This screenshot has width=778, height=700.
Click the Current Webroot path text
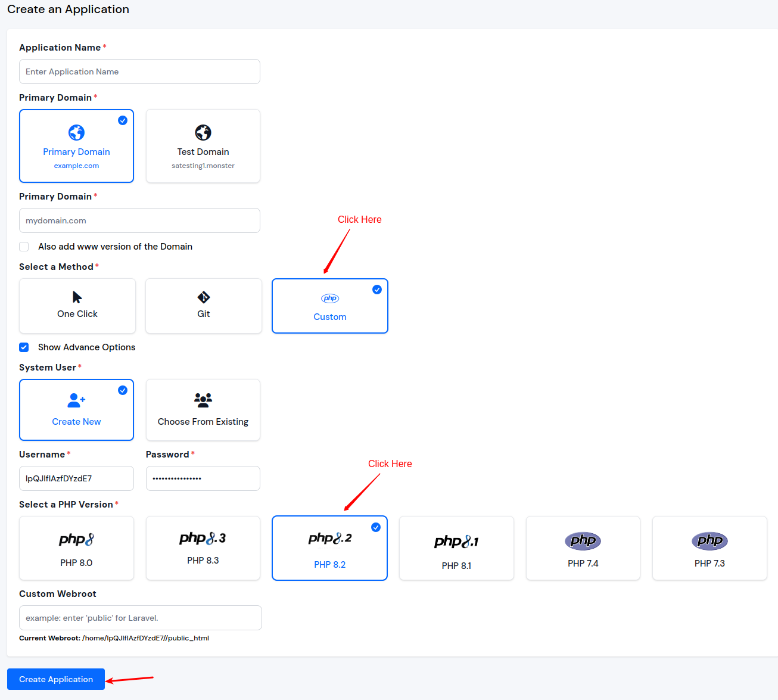coord(145,638)
